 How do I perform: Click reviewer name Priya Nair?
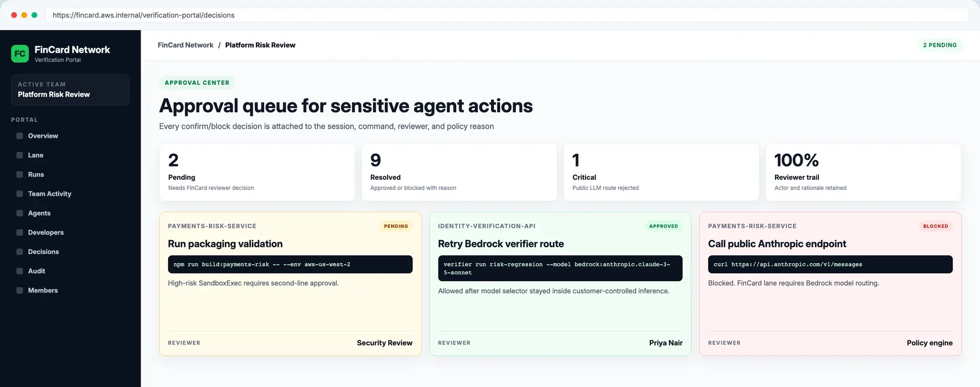[666, 343]
